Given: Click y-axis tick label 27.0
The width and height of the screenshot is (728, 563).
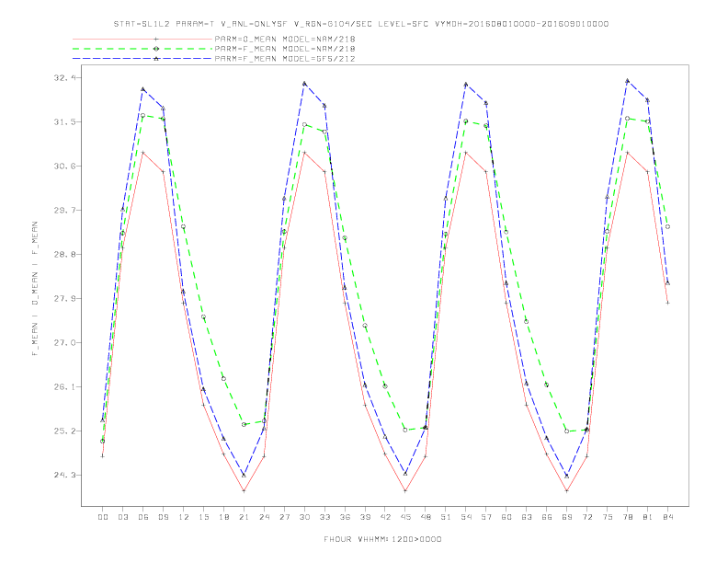Looking at the screenshot, I should click(x=64, y=342).
